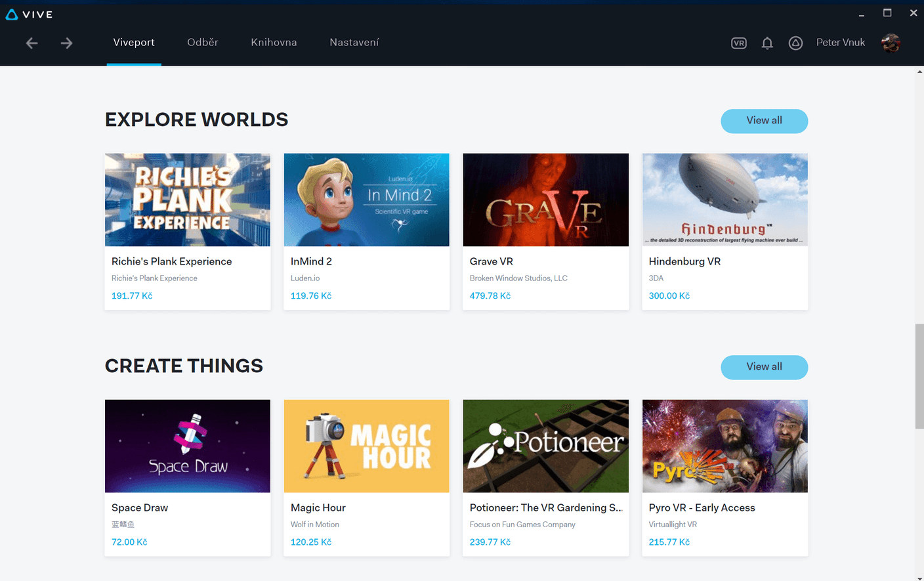The height and width of the screenshot is (581, 924).
Task: Go back with the left arrow
Action: [x=32, y=43]
